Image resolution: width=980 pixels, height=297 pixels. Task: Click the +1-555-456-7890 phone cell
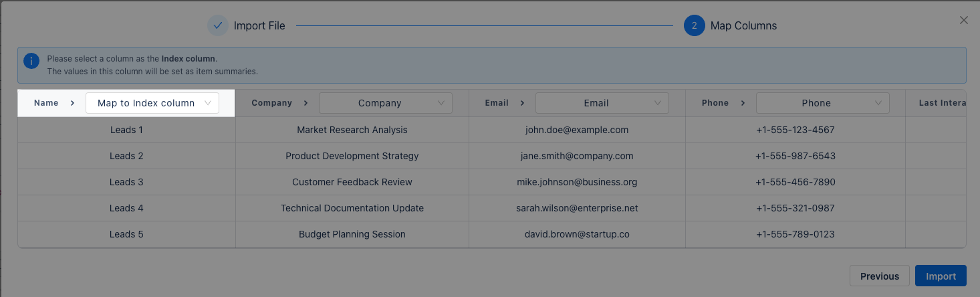point(795,182)
